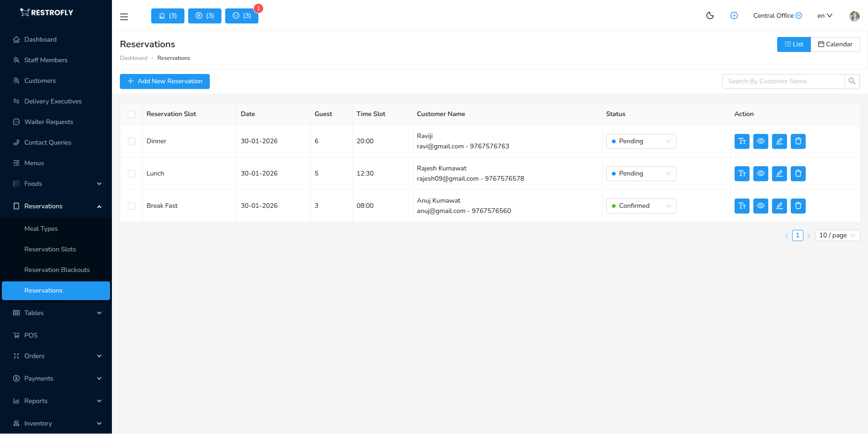Image resolution: width=868 pixels, height=434 pixels.
Task: Collapse the Reservations section in the sidebar
Action: click(56, 206)
